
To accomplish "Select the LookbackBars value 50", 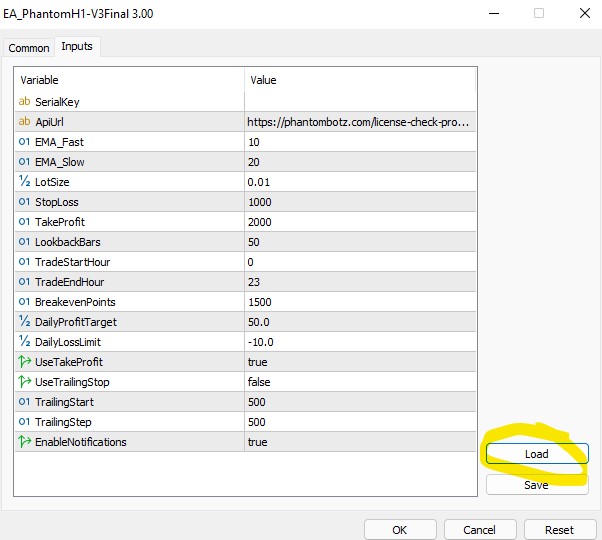I will pyautogui.click(x=360, y=241).
